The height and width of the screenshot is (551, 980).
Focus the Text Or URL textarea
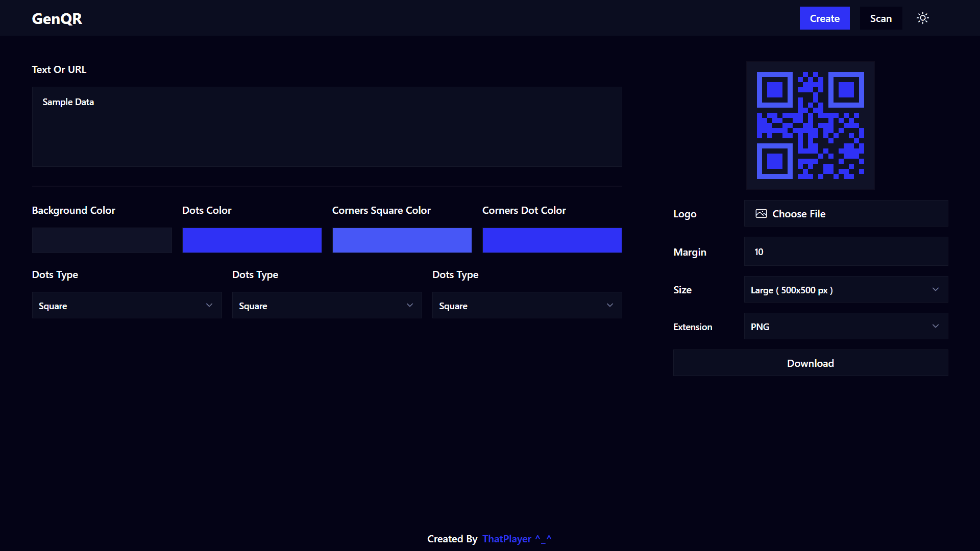327,127
